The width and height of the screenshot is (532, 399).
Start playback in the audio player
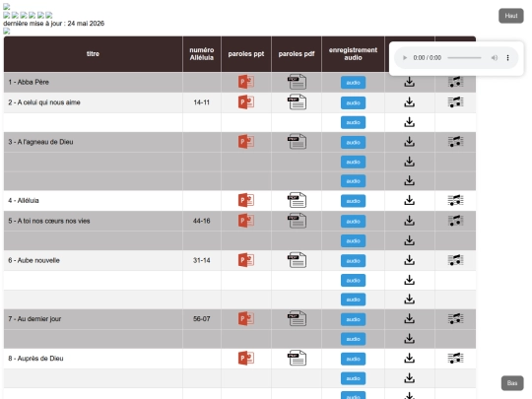click(405, 58)
